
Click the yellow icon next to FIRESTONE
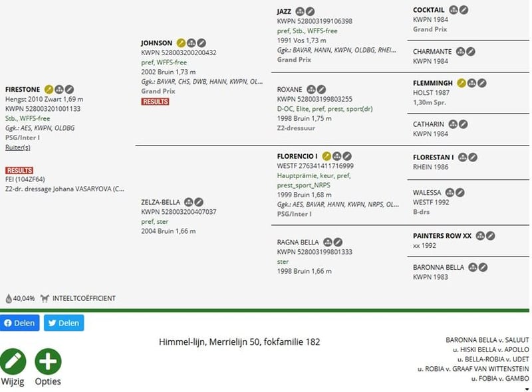click(49, 89)
